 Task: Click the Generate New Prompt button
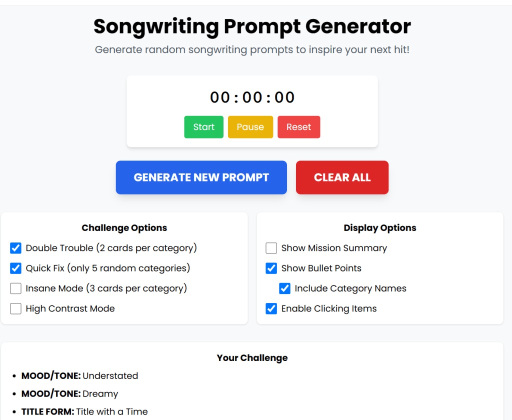201,177
